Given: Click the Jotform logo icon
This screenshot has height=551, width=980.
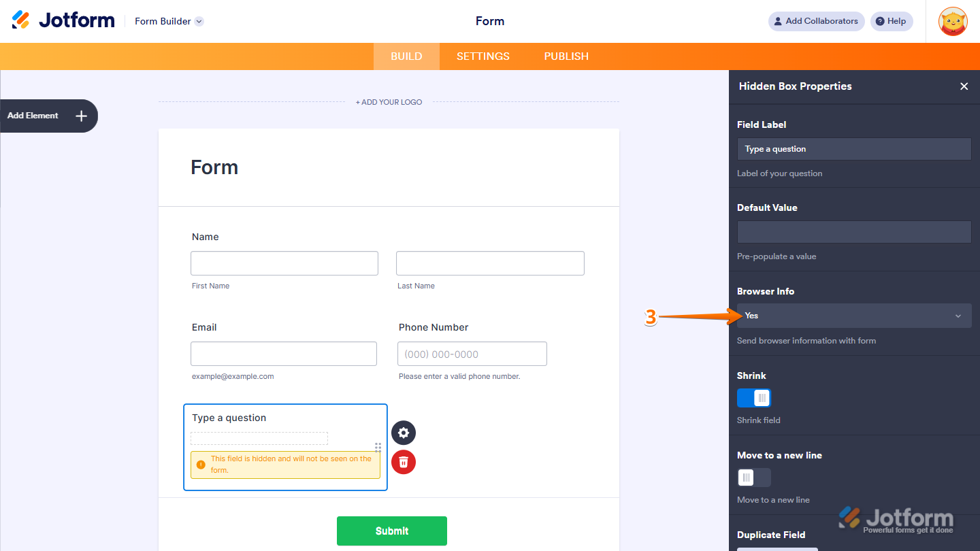Looking at the screenshot, I should click(x=21, y=20).
